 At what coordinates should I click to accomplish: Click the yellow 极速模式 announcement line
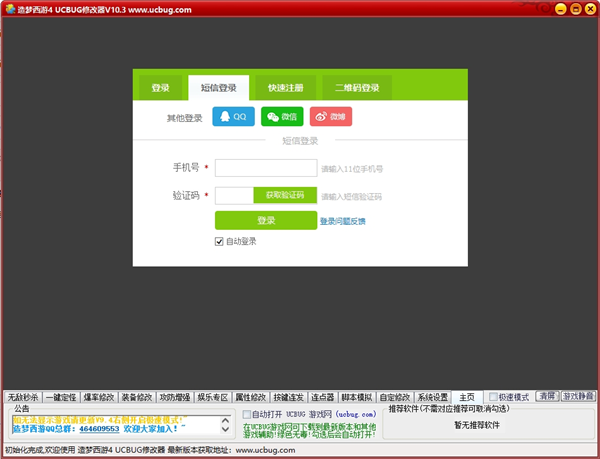click(100, 420)
